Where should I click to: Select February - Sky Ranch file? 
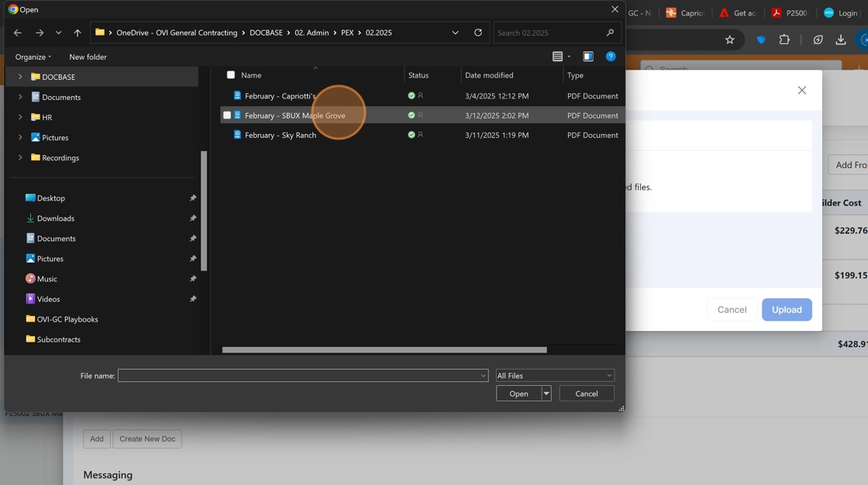[x=281, y=135]
